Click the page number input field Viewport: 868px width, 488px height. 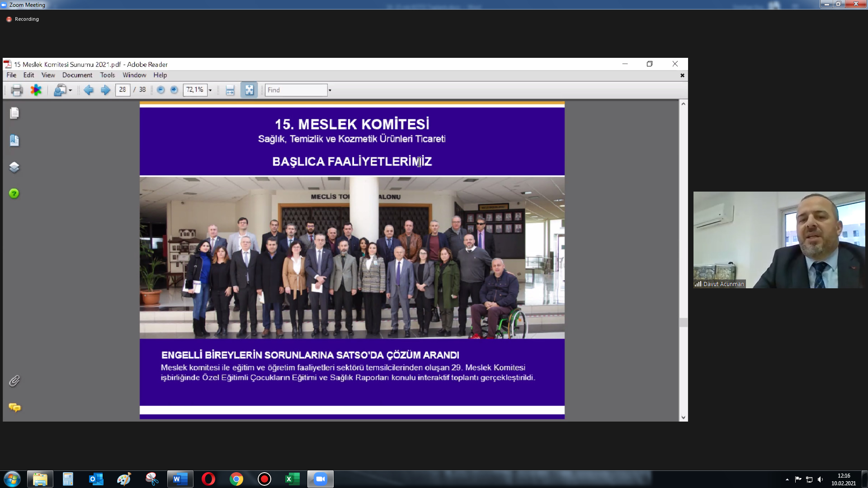coord(123,90)
